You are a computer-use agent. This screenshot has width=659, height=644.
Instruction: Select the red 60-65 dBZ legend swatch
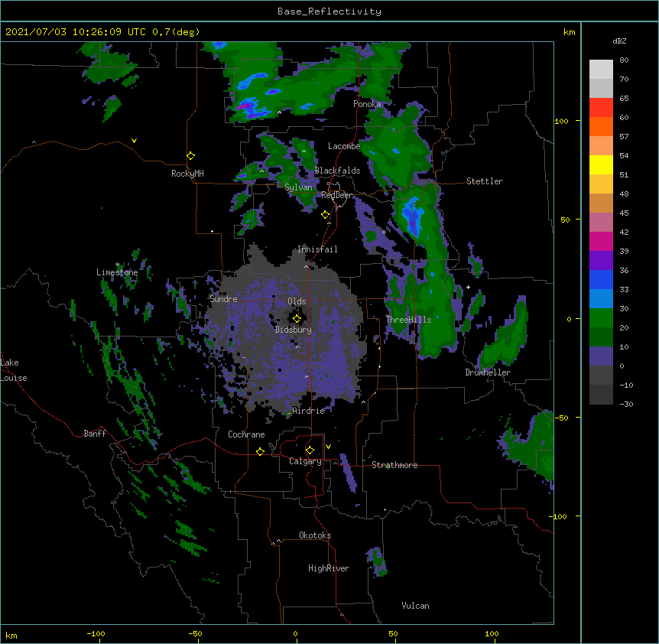(601, 107)
